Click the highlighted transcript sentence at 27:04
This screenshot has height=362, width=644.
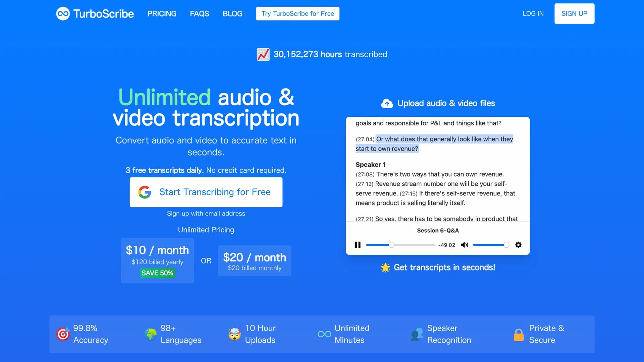(434, 144)
